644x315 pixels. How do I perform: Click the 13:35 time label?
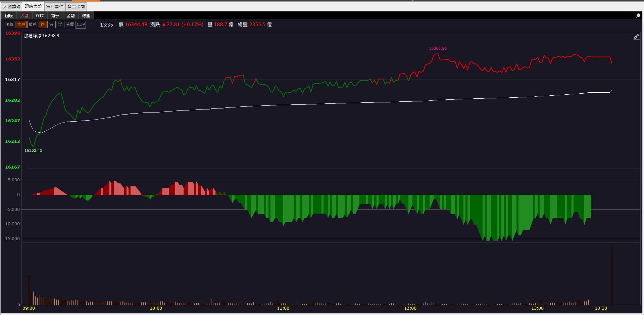pyautogui.click(x=106, y=25)
